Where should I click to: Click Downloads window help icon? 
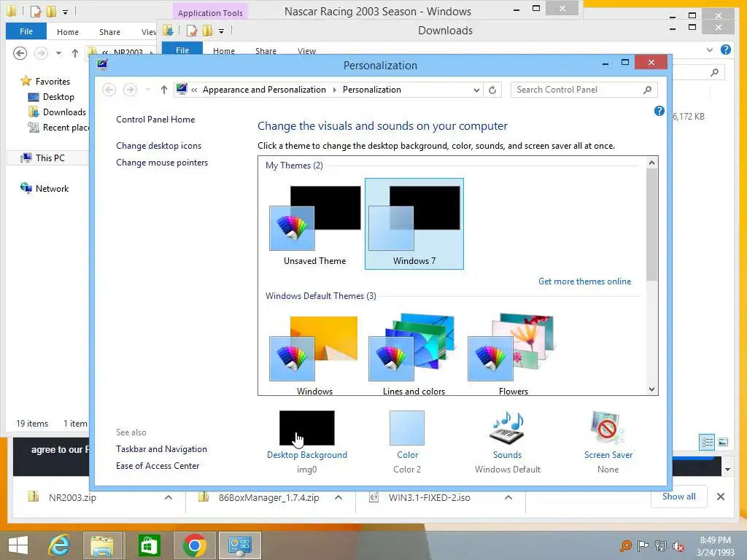tap(726, 50)
